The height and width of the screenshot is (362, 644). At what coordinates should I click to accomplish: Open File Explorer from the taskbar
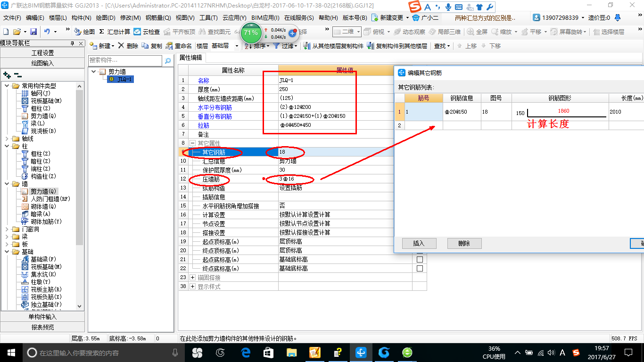coord(291,352)
